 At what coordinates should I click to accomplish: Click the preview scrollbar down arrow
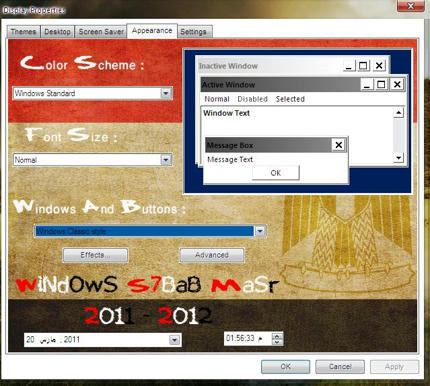398,157
